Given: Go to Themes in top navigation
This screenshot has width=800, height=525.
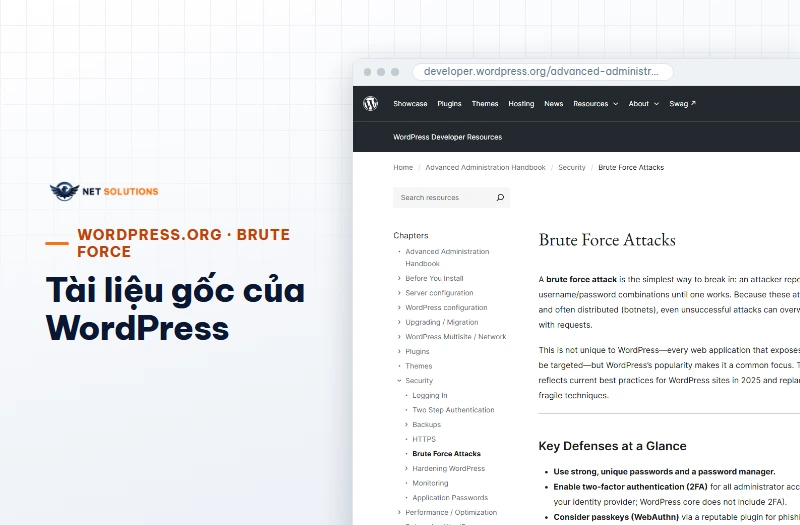Looking at the screenshot, I should tap(485, 104).
